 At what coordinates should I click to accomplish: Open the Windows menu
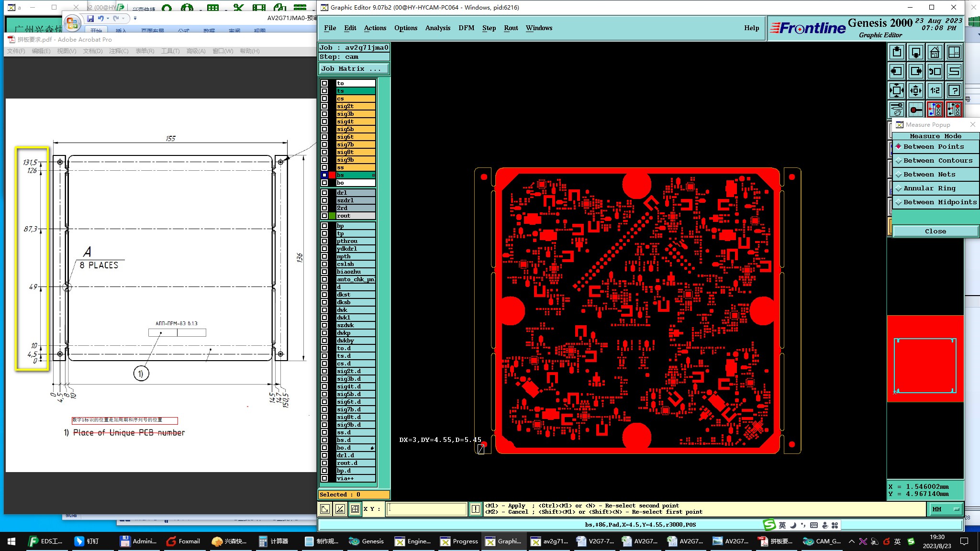coord(539,28)
